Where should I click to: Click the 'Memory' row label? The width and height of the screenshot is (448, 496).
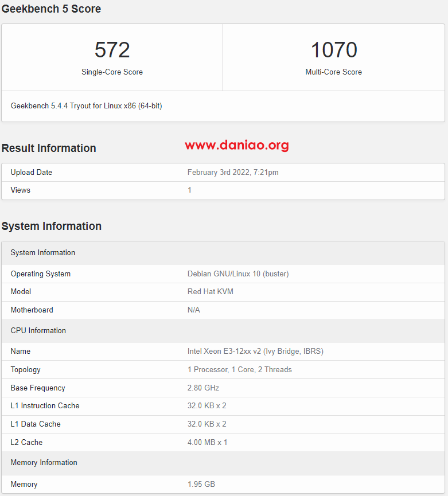click(24, 485)
